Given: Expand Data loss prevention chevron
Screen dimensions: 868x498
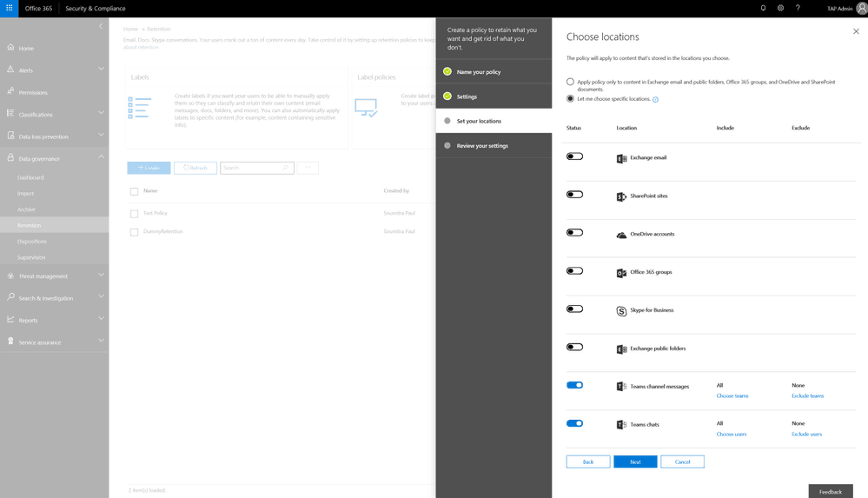Looking at the screenshot, I should point(101,135).
